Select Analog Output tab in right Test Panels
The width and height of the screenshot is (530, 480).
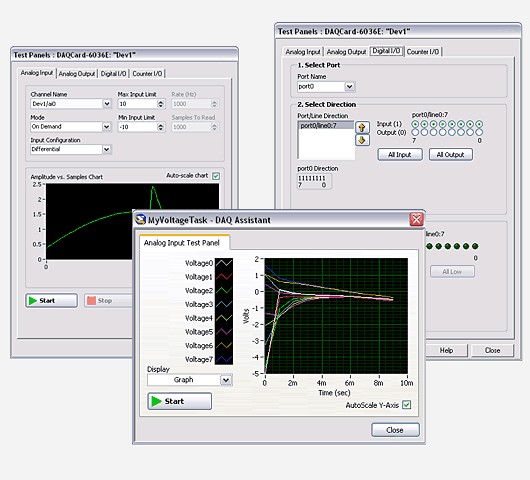point(346,52)
